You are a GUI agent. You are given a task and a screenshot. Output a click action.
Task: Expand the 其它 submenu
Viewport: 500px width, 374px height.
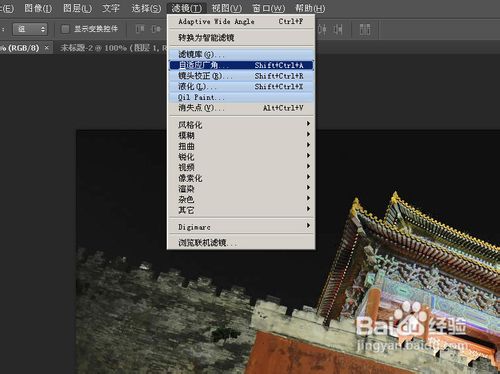click(241, 210)
